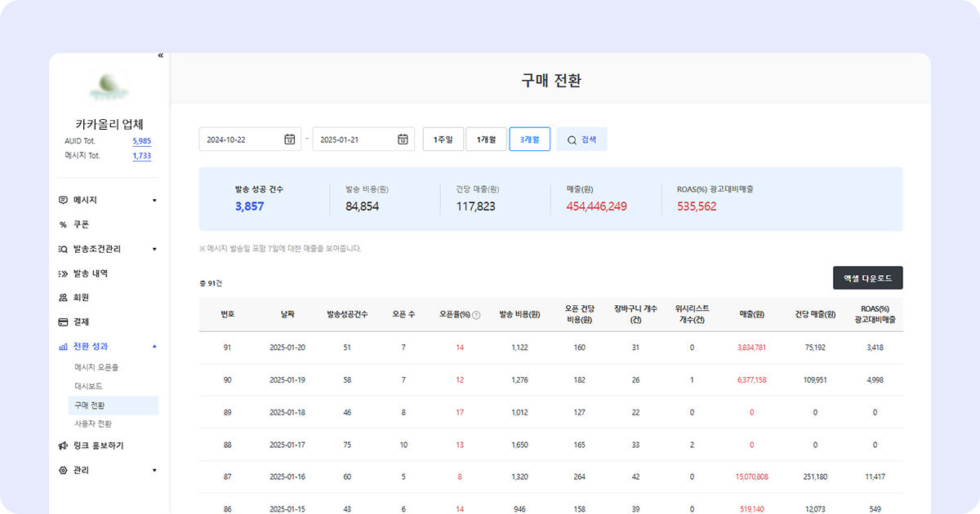980x514 pixels.
Task: Select the 1개월 period button
Action: tap(486, 140)
